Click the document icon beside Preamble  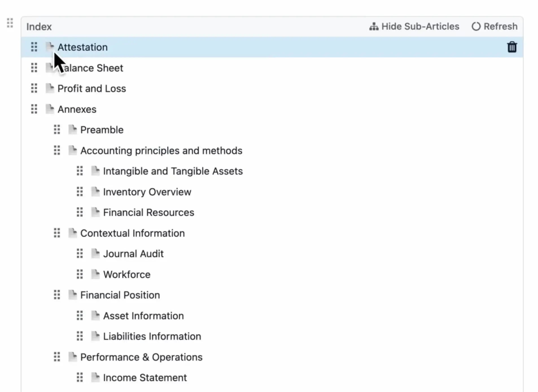tap(73, 130)
